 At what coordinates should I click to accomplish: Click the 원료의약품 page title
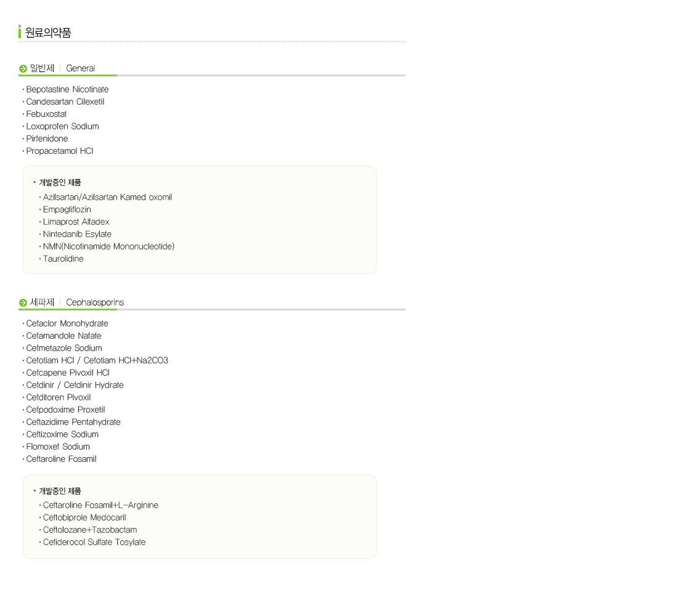[x=48, y=33]
